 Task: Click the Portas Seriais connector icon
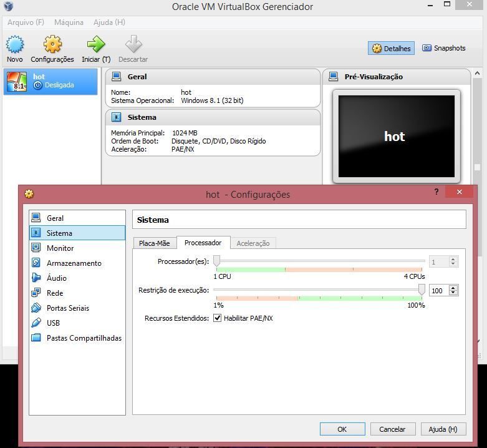(x=36, y=308)
